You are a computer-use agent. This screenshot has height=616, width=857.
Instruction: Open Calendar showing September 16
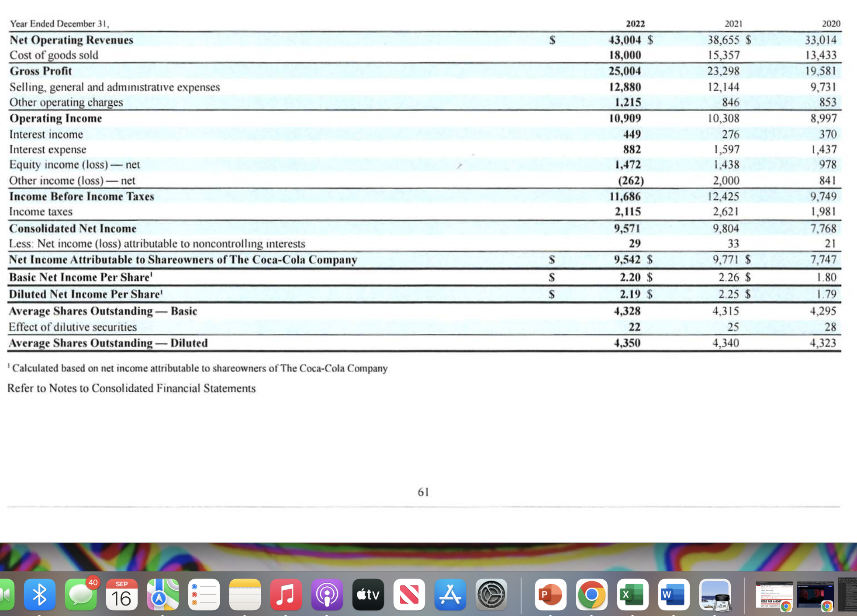point(122,595)
